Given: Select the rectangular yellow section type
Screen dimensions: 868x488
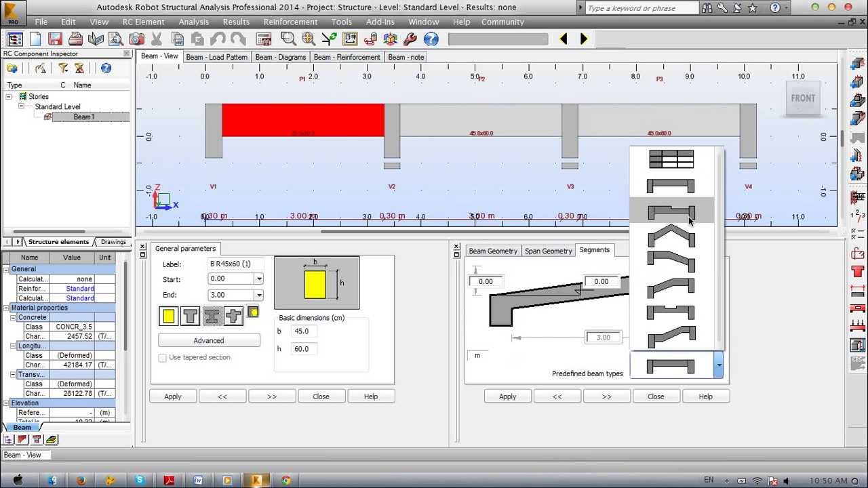Looking at the screenshot, I should pyautogui.click(x=168, y=316).
